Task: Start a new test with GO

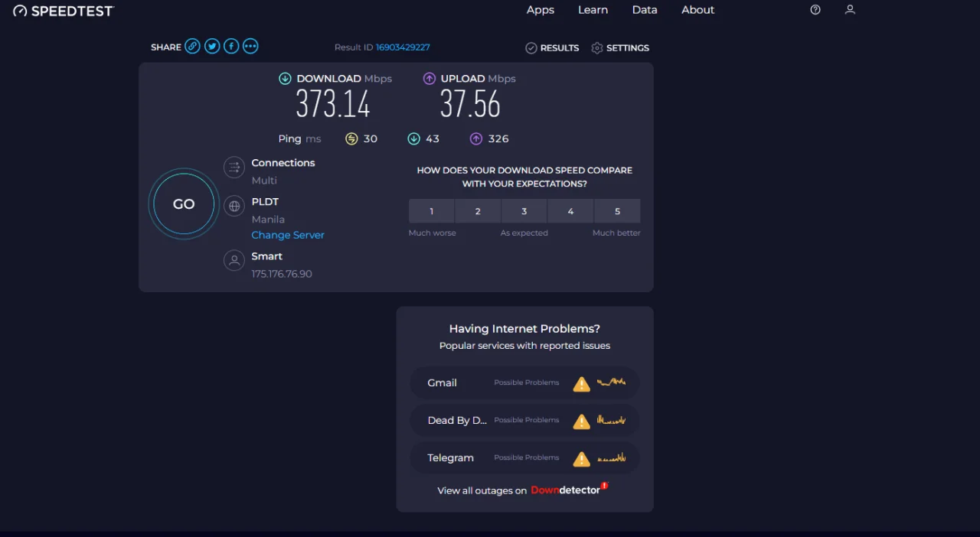Action: (184, 204)
